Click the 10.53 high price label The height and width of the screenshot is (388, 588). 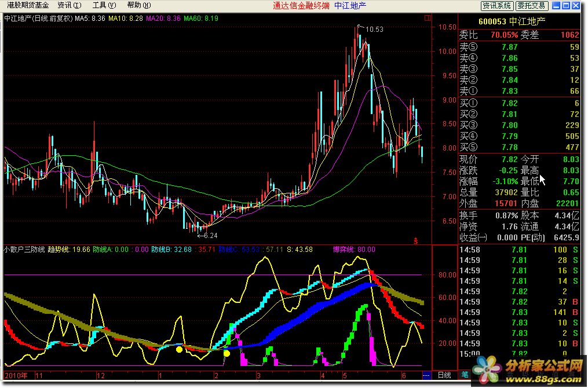(374, 29)
